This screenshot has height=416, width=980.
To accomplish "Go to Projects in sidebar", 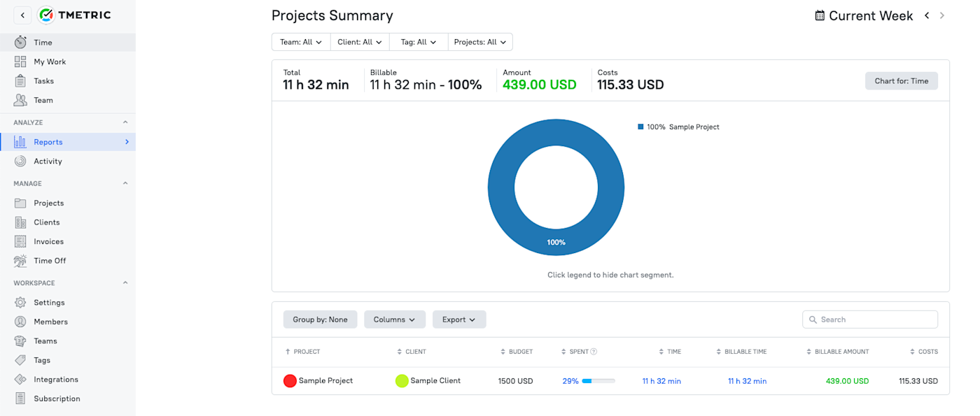I will (49, 203).
